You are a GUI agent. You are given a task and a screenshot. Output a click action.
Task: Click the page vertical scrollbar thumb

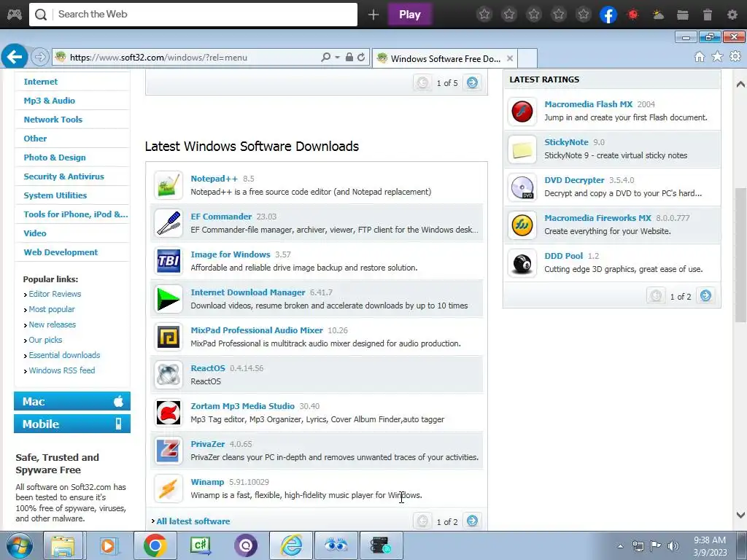[x=740, y=255]
